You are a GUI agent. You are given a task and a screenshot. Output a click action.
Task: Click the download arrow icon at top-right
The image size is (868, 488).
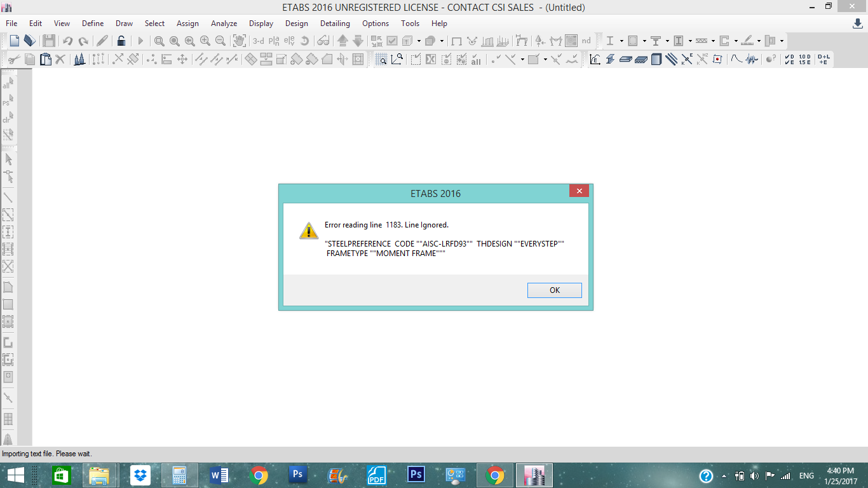(x=857, y=24)
